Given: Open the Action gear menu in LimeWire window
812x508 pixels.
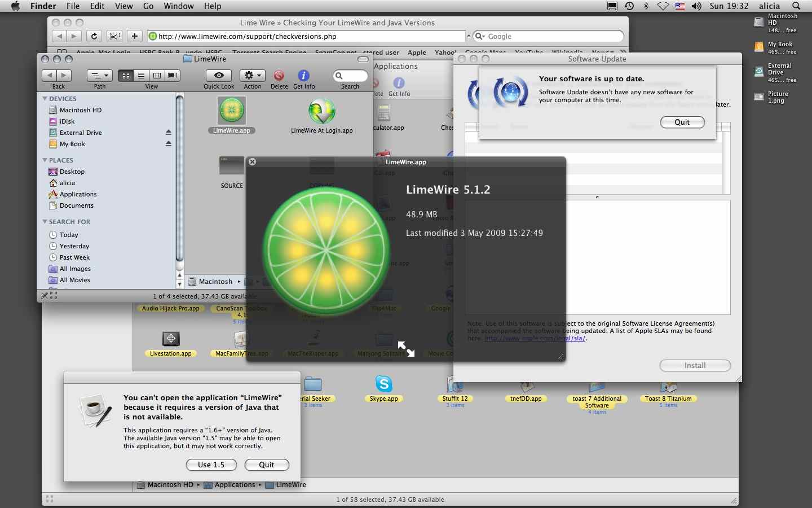Looking at the screenshot, I should point(252,75).
